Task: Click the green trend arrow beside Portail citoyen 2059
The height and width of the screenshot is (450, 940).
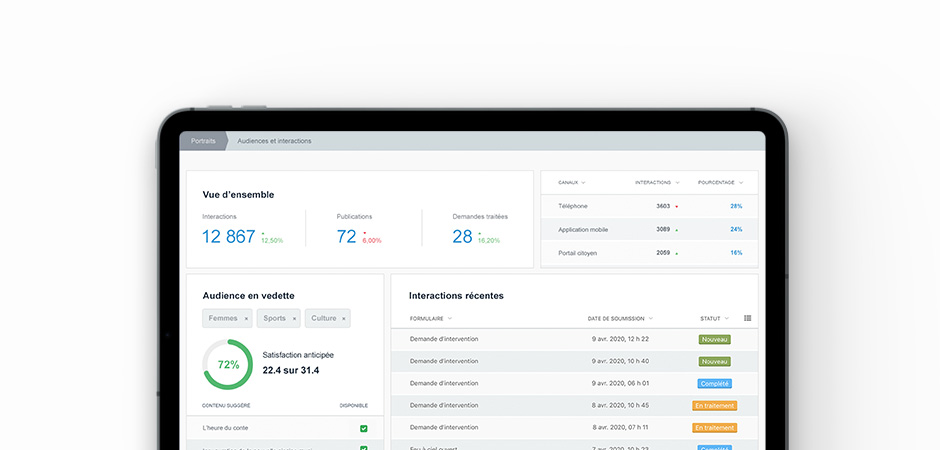Action: tap(677, 253)
